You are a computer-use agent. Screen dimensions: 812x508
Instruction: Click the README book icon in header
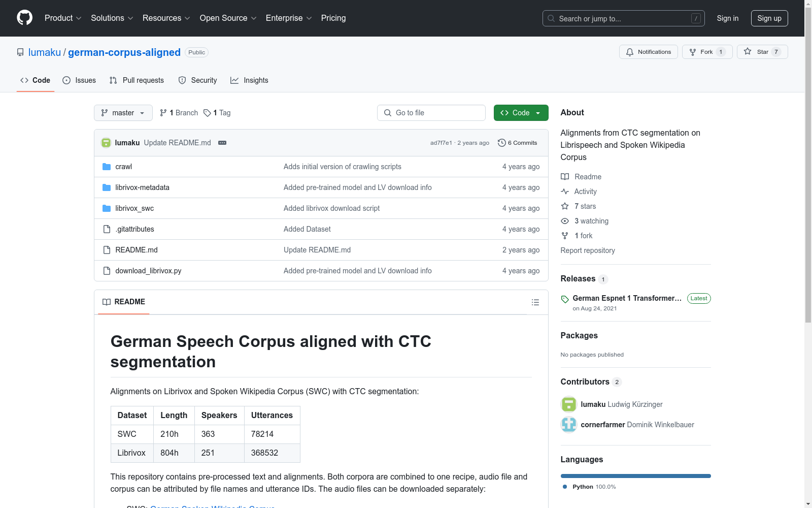click(x=107, y=302)
